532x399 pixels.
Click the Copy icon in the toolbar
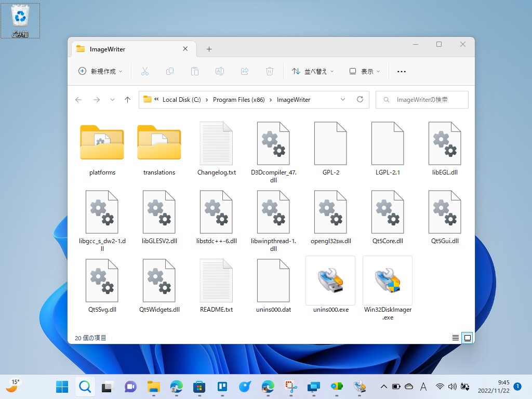tap(170, 71)
